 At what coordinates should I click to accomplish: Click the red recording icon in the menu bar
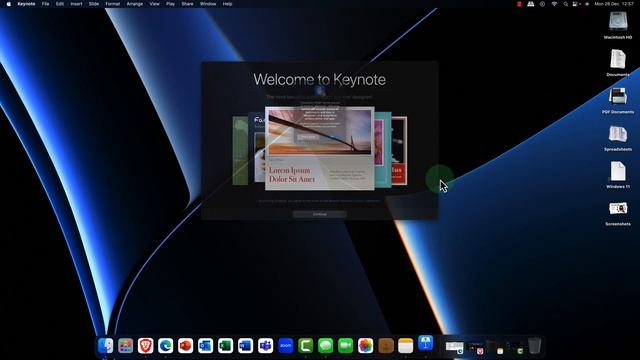tap(519, 4)
